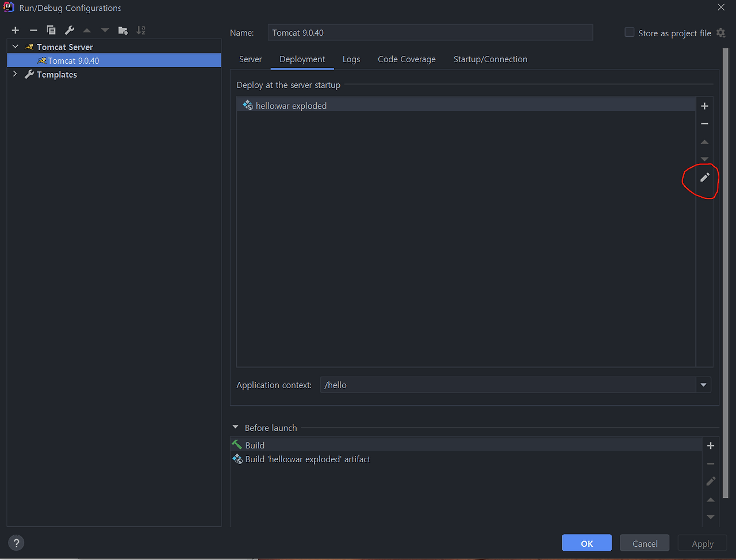Remove the selected configuration

pyautogui.click(x=33, y=30)
